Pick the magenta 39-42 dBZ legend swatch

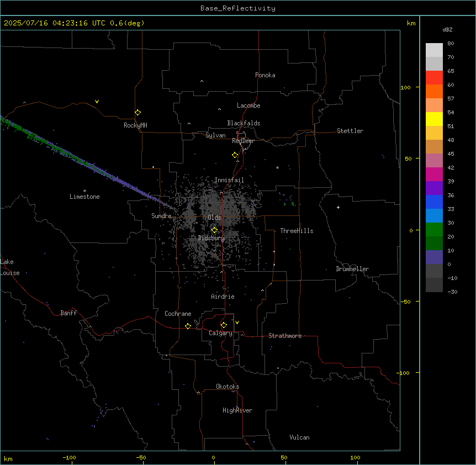(x=434, y=174)
